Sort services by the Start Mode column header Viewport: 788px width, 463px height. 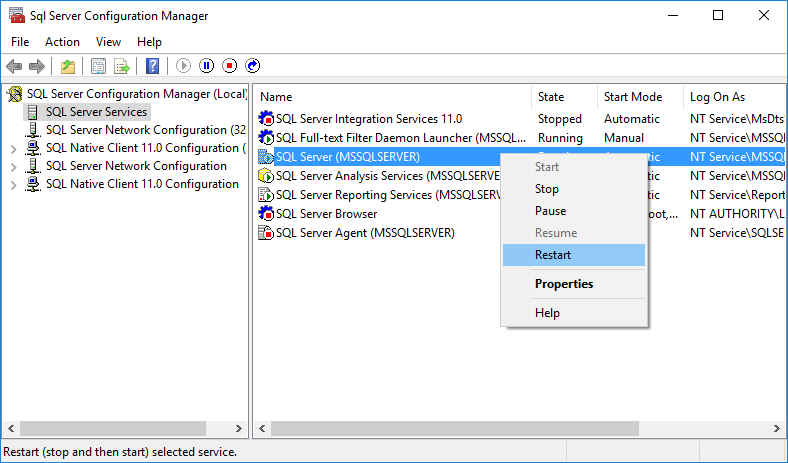pos(632,97)
